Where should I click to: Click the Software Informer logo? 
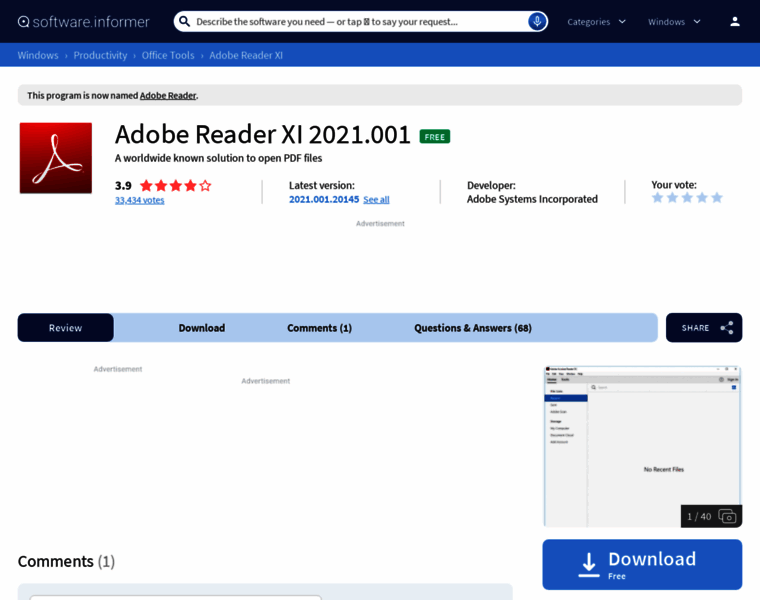pyautogui.click(x=84, y=21)
